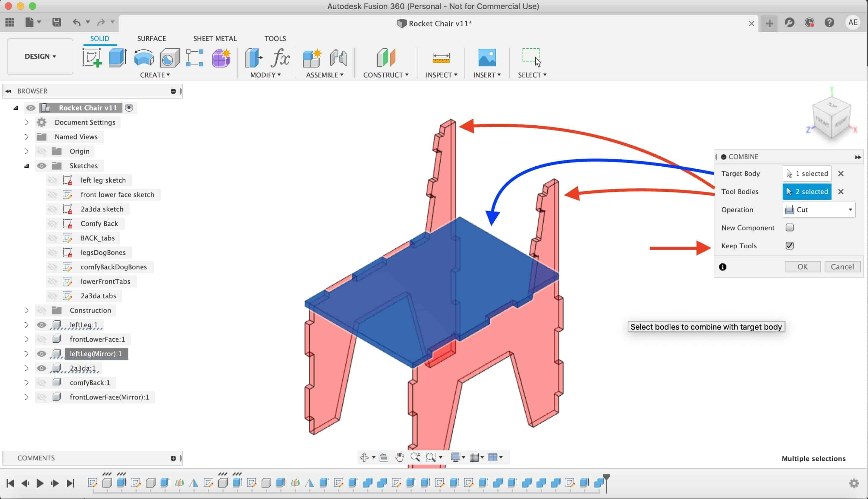Open the CREATE menu dropdown
The height and width of the screenshot is (499, 868).
tap(155, 75)
